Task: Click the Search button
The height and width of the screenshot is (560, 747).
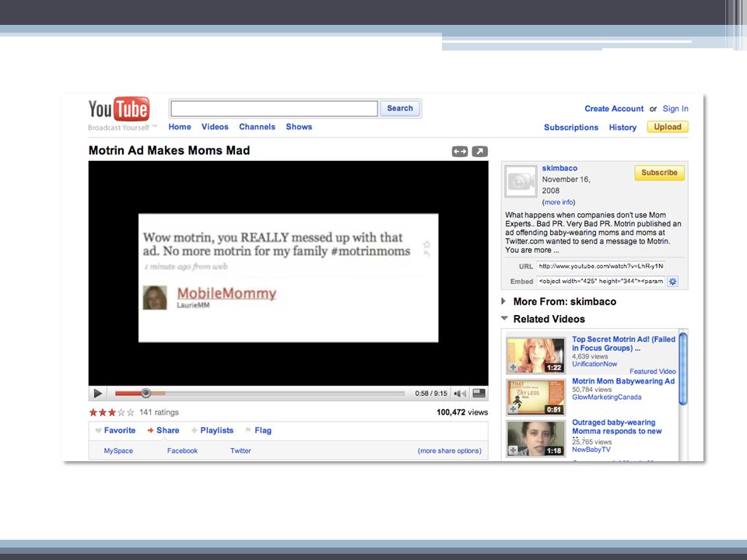Action: click(400, 108)
